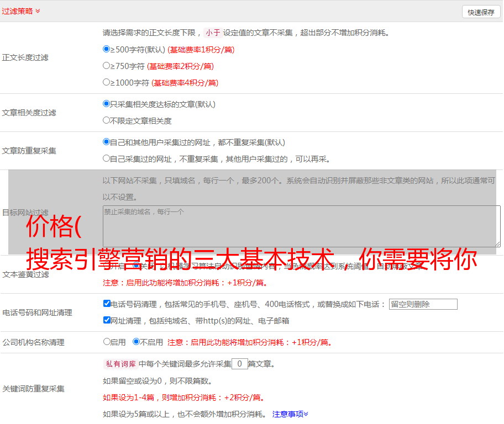Click the 禁止采集的域名 text area
The height and width of the screenshot is (424, 504).
pyautogui.click(x=301, y=226)
